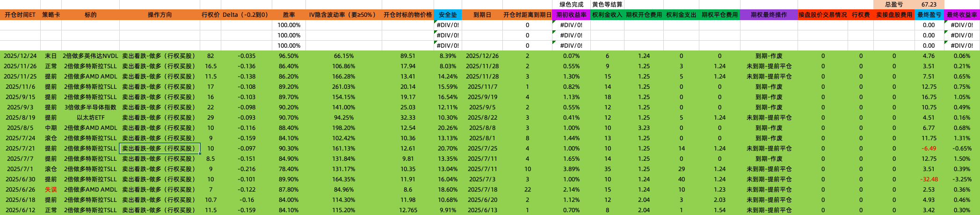Select the Delta value -0.216 cell

point(246,169)
